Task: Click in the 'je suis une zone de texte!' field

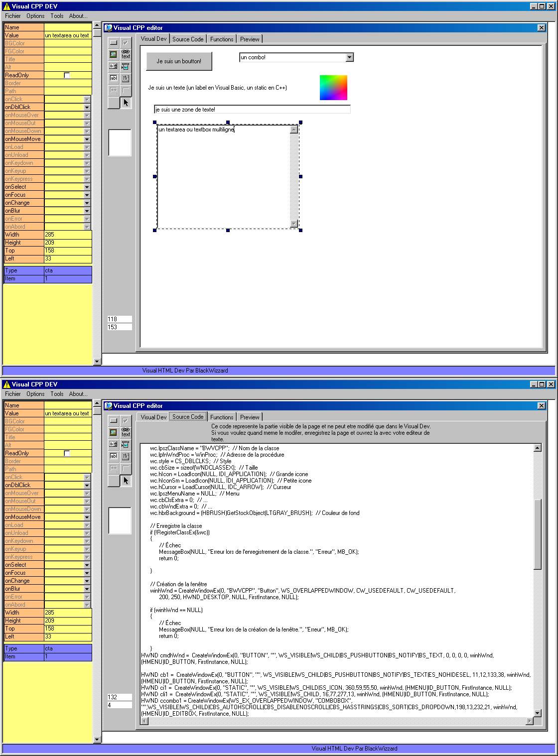Action: click(x=252, y=110)
